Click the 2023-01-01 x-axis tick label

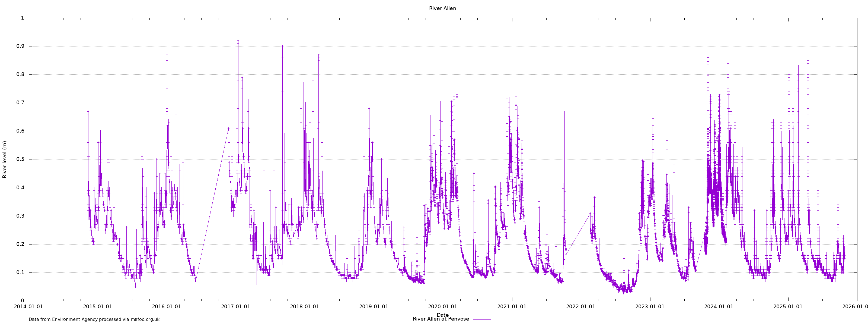point(650,306)
